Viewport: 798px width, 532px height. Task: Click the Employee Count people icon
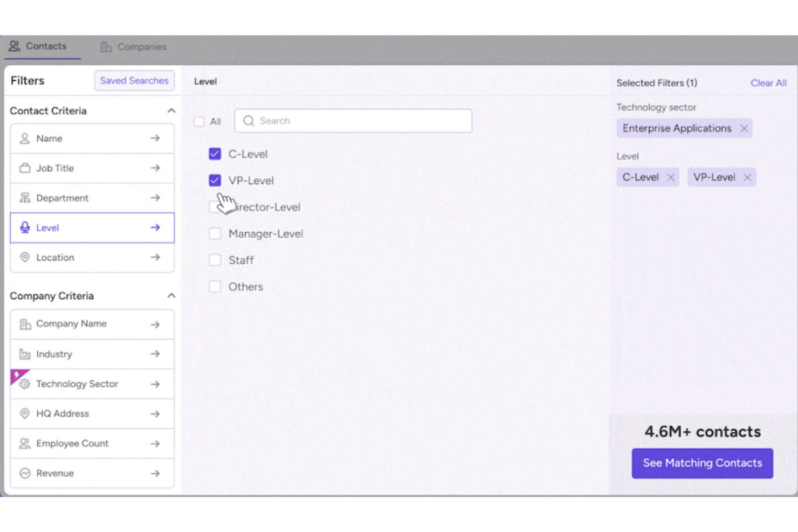[x=25, y=444]
